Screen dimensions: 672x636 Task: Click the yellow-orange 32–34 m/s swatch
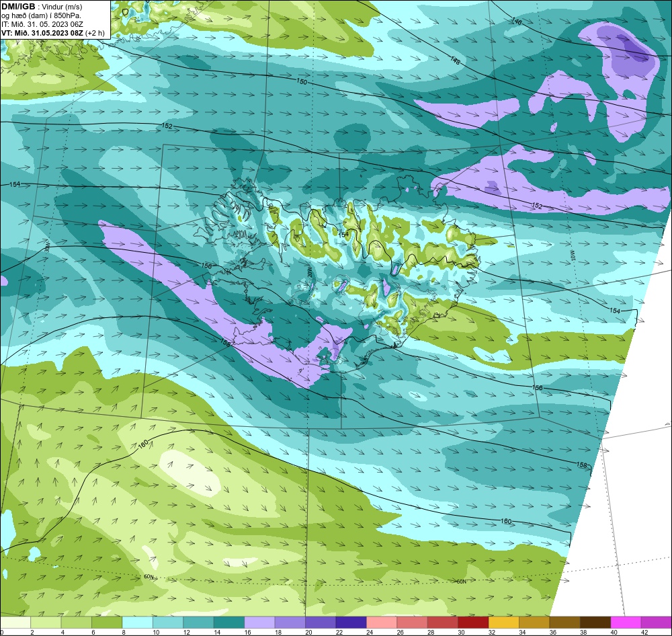click(x=504, y=623)
